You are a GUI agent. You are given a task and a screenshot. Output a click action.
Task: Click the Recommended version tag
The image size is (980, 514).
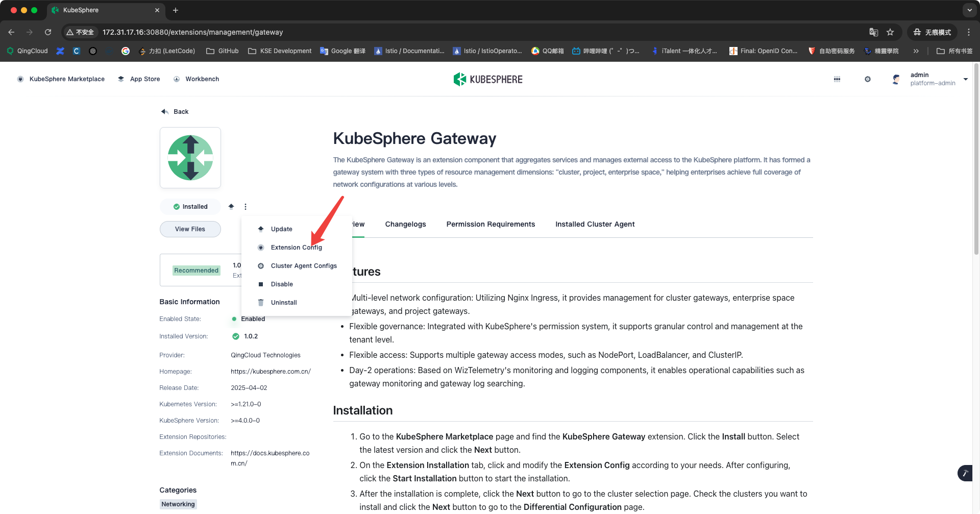196,271
